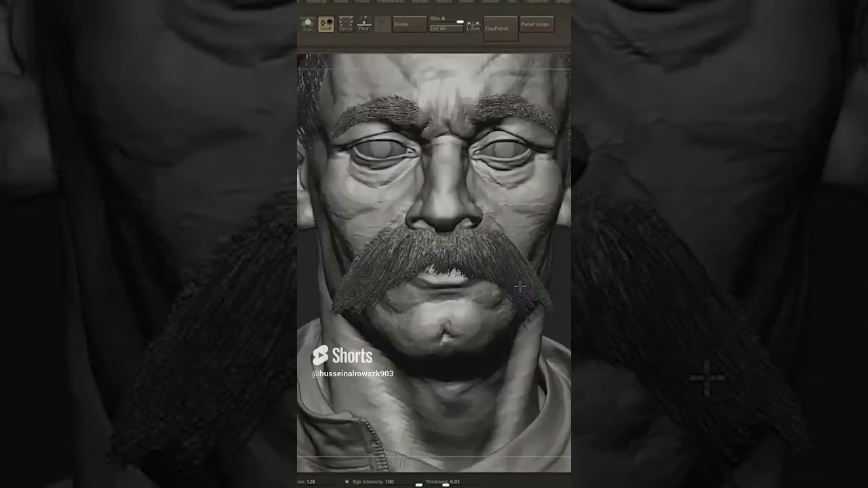This screenshot has height=488, width=868.
Task: Toggle the Local transformations button
Action: 326,24
